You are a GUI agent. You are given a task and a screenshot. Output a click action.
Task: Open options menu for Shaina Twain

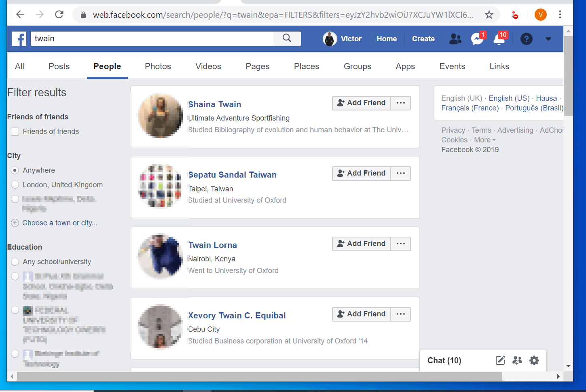[x=401, y=103]
